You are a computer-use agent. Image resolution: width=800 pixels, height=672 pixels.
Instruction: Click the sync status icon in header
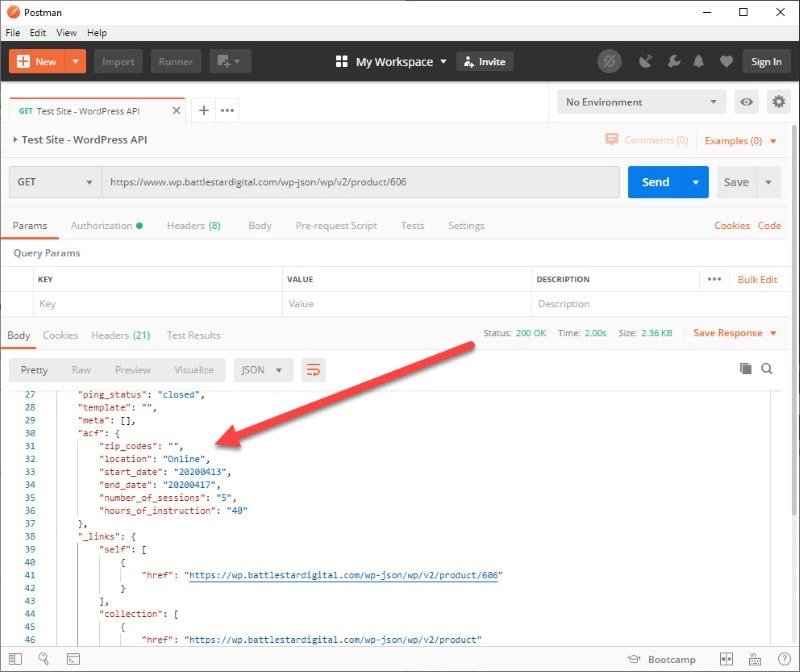[609, 62]
